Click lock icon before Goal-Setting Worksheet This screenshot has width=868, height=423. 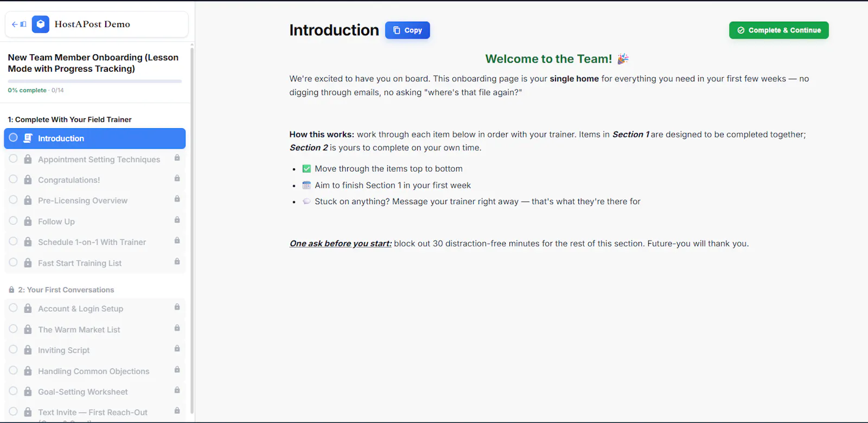pyautogui.click(x=28, y=392)
